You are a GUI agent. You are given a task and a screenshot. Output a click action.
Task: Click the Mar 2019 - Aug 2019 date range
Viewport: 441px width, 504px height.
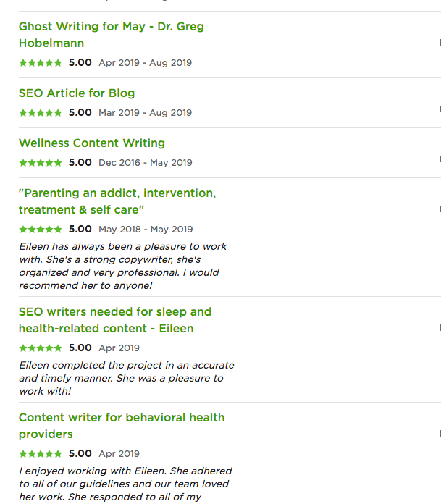(145, 113)
